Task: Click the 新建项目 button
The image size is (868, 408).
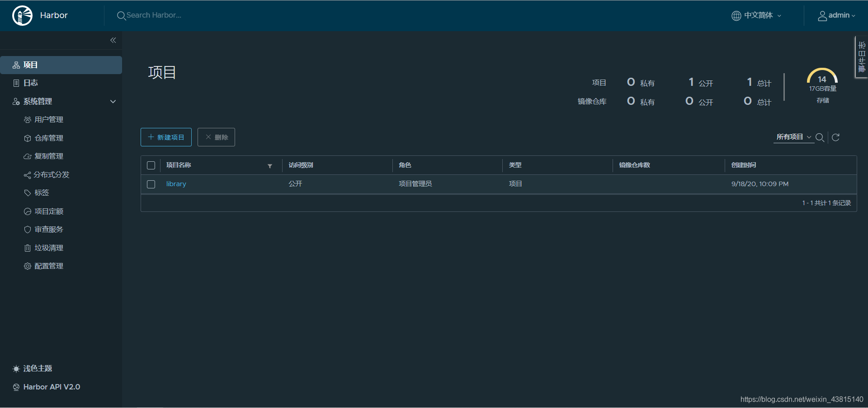Action: (166, 137)
